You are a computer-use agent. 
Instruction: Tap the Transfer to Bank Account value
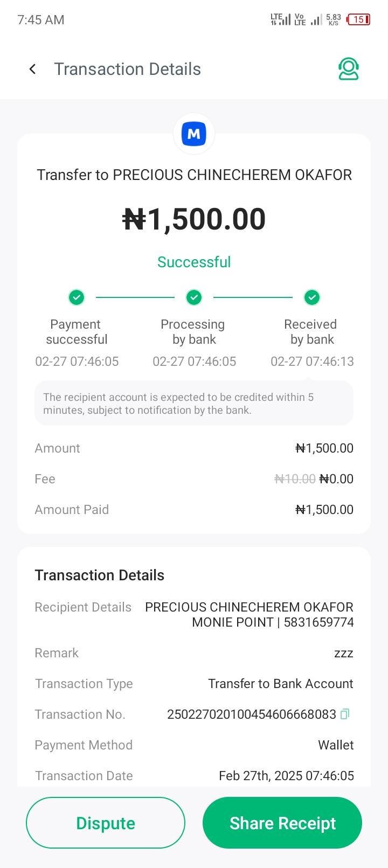click(281, 684)
